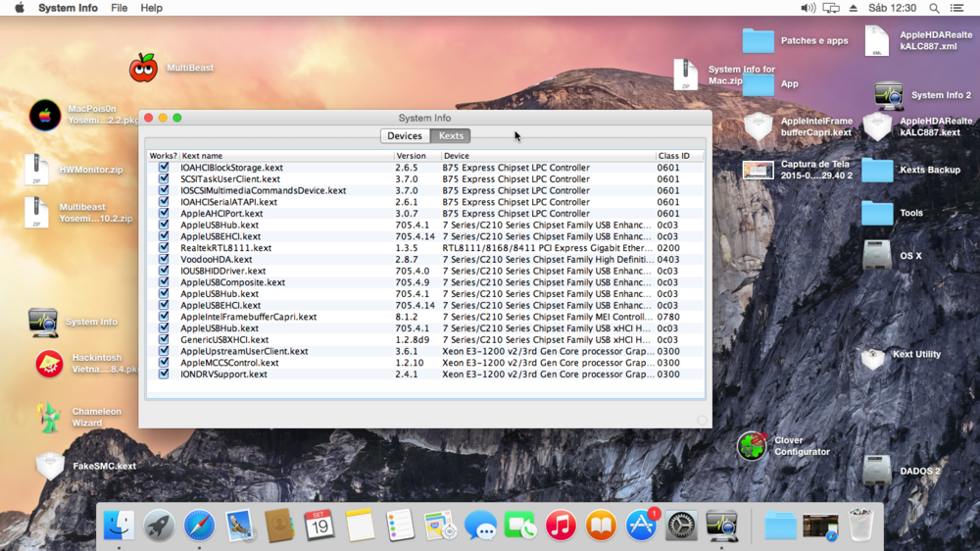Toggle checkbox for IOAHCIBlockStorage.kext
Viewport: 980px width, 551px height.
pos(164,168)
